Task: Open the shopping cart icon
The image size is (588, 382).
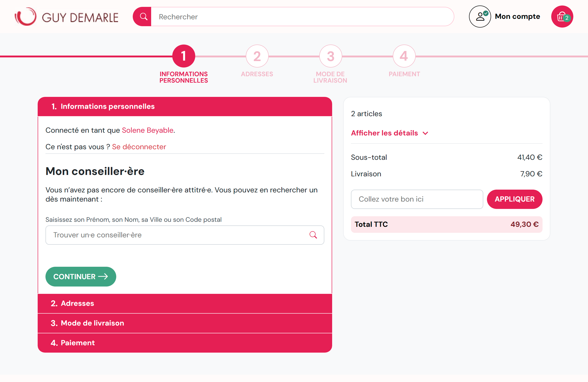Action: pyautogui.click(x=562, y=17)
